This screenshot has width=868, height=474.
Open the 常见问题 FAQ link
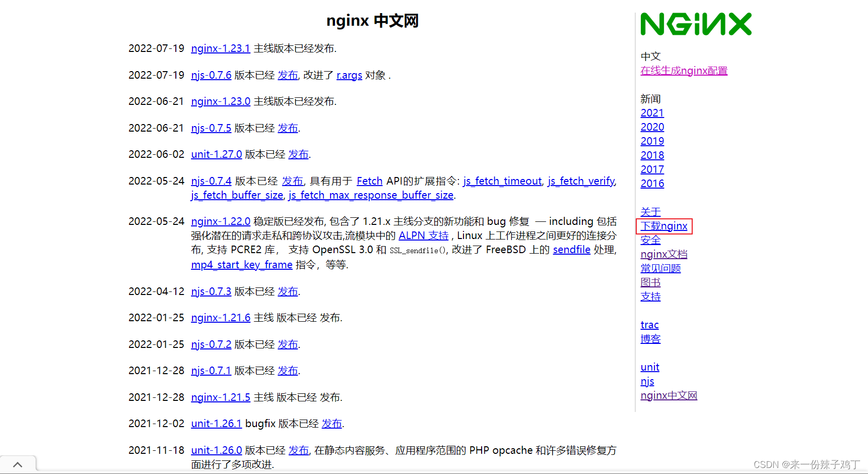click(661, 268)
